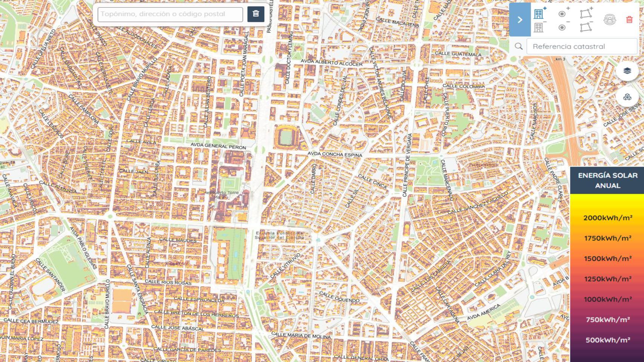The width and height of the screenshot is (644, 362).
Task: Click the stadium building on the map
Action: 287,136
